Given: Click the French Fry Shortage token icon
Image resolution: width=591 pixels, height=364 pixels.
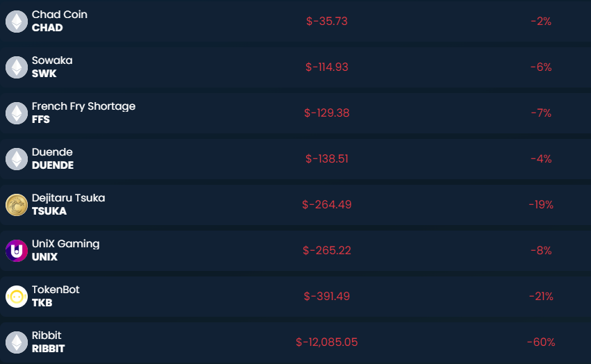Looking at the screenshot, I should coord(16,113).
